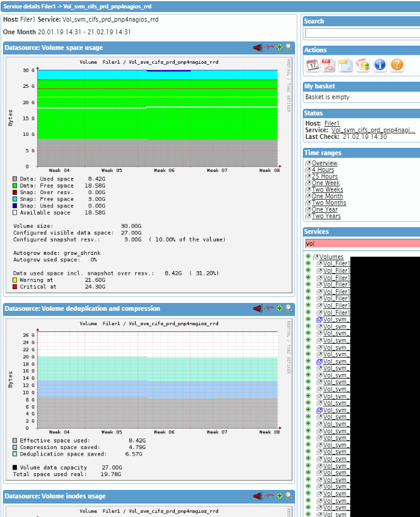Click the yellow Warning at legend swatch

15,280
